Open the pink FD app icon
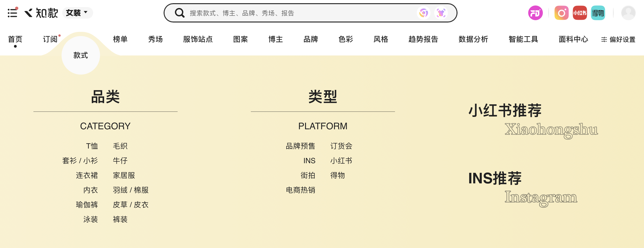644x248 pixels. (535, 13)
